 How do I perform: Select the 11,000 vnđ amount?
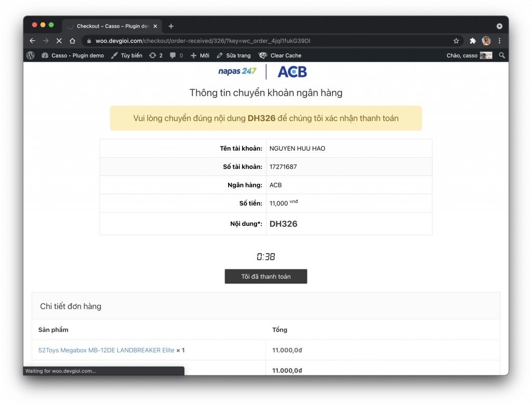(284, 203)
